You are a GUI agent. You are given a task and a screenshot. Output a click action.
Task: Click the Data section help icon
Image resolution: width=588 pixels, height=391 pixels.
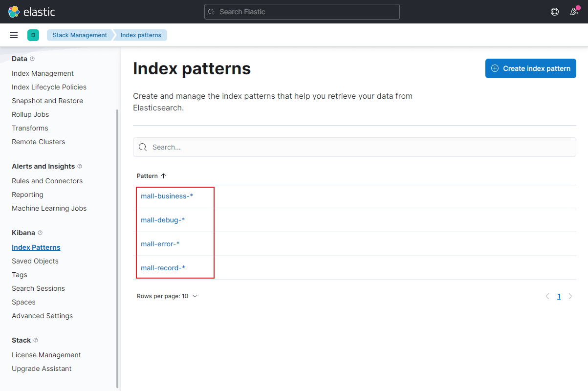pos(32,59)
